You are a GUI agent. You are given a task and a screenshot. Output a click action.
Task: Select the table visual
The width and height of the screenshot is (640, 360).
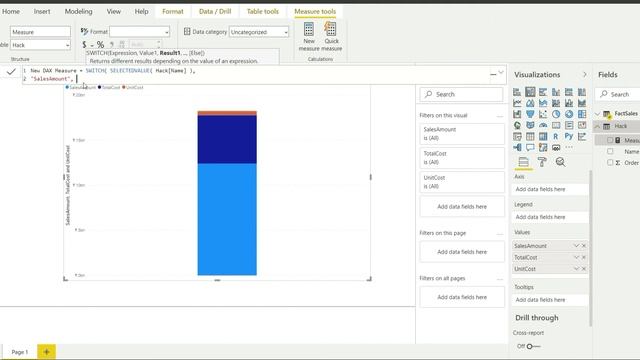(x=530, y=136)
